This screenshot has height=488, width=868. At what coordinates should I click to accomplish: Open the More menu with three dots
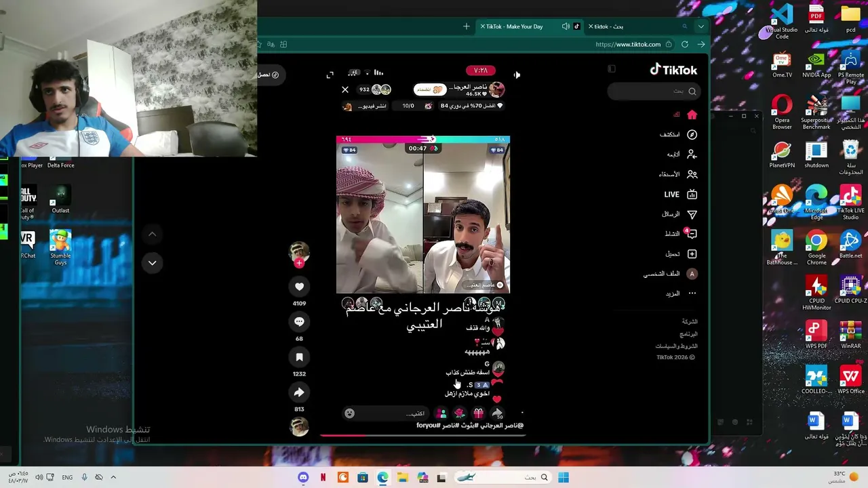point(682,293)
